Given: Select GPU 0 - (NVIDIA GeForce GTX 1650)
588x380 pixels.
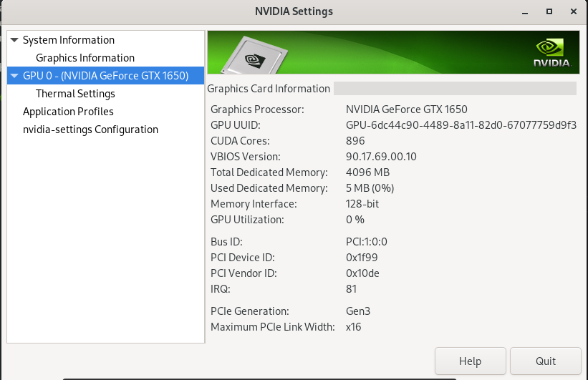Looking at the screenshot, I should click(106, 76).
